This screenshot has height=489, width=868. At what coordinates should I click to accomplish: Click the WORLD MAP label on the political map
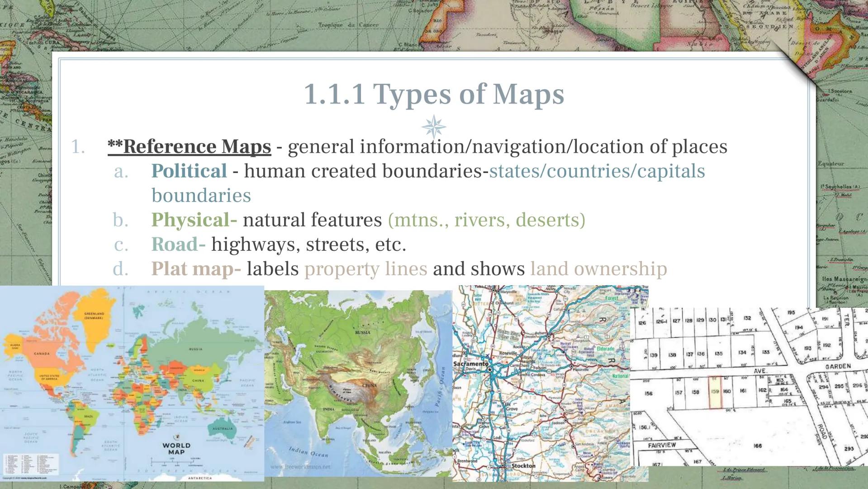click(176, 448)
